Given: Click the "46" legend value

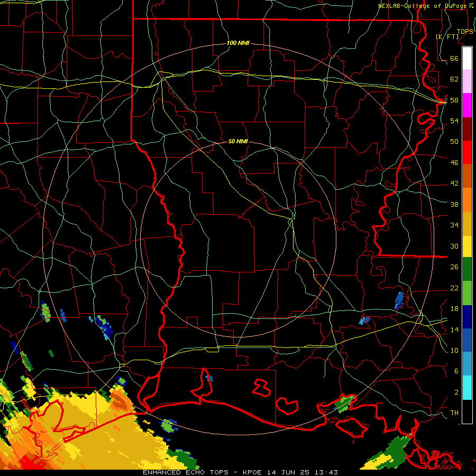Looking at the screenshot, I should coord(454,162).
